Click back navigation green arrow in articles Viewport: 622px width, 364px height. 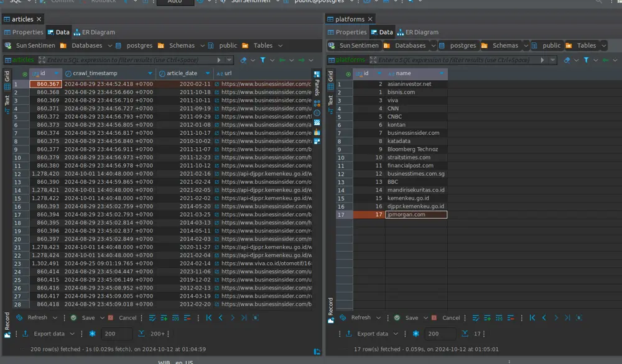[x=282, y=60]
